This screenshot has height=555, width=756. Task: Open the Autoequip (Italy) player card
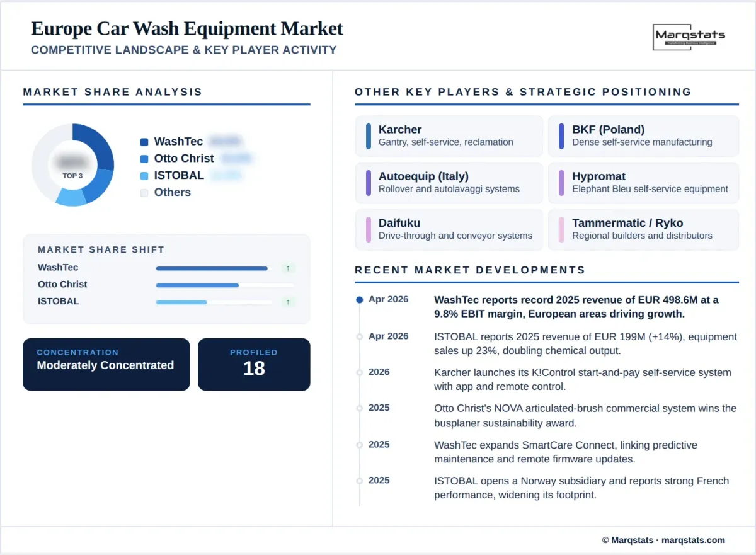tap(449, 183)
